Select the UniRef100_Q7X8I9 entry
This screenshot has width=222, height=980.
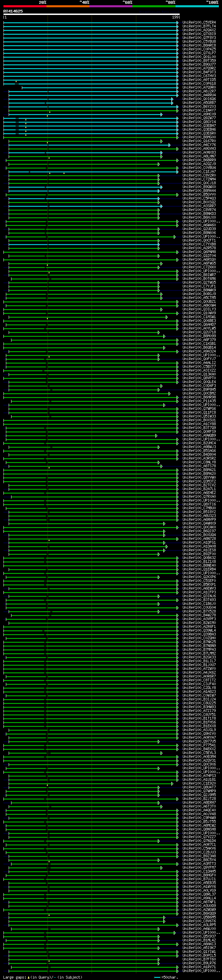(199, 34)
